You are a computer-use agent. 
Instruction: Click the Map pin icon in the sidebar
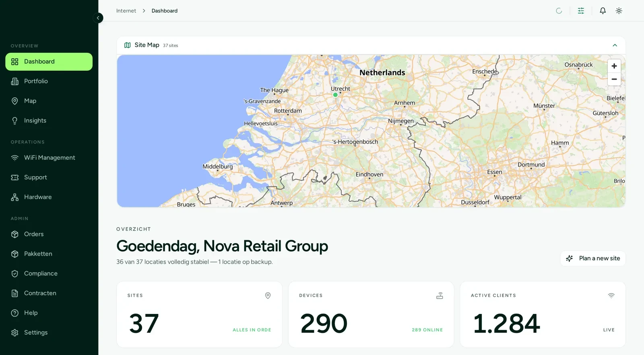(15, 101)
